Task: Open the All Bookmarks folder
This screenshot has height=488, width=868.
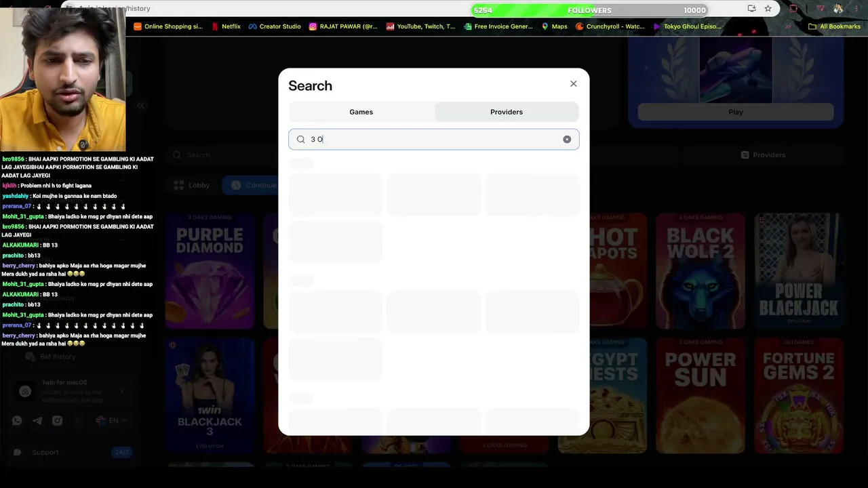Action: [834, 26]
